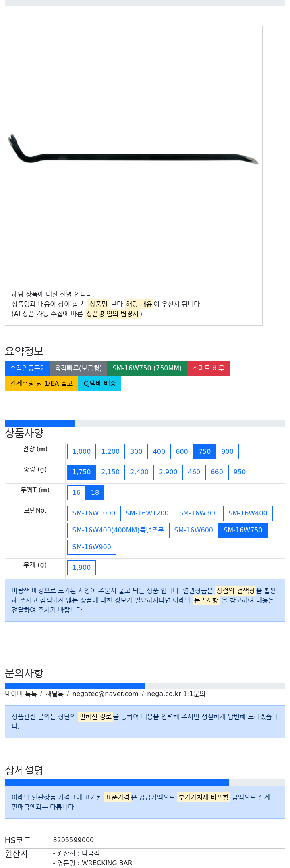This screenshot has width=290, height=868.
Task: Click the CJ택배 배송 badge
Action: [99, 383]
